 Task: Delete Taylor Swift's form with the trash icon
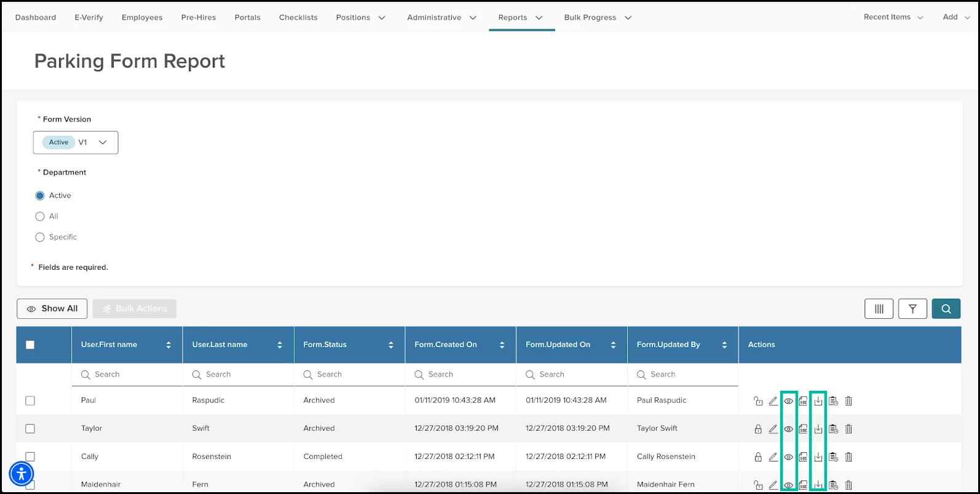pos(848,429)
